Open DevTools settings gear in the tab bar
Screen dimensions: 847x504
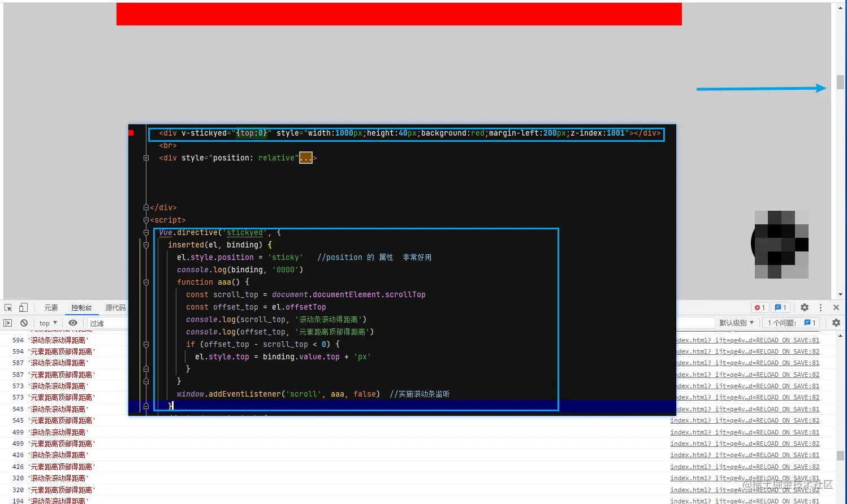pos(805,307)
